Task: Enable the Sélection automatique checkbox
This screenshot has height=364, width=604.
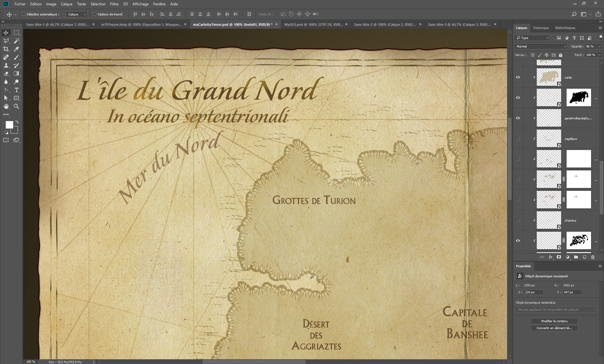Action: click(x=23, y=14)
